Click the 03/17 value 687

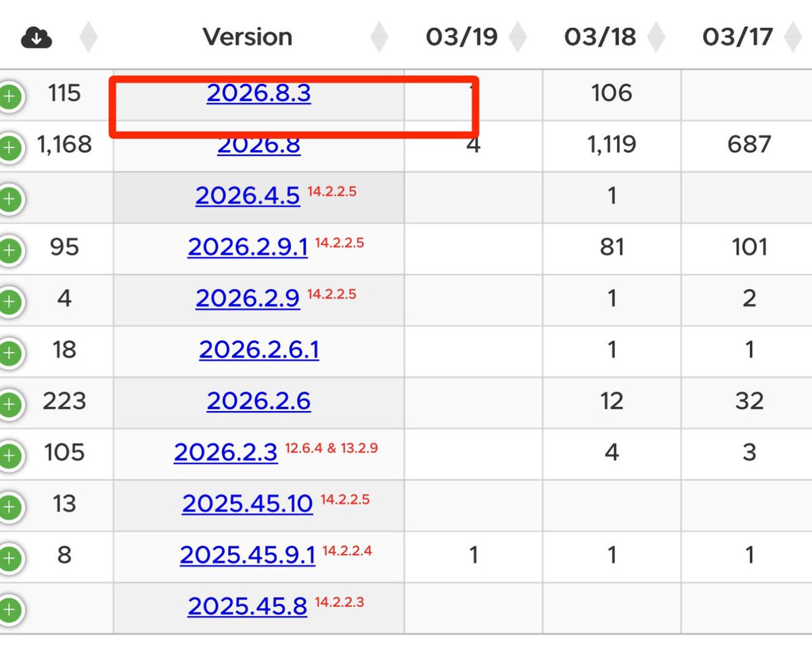(x=750, y=145)
